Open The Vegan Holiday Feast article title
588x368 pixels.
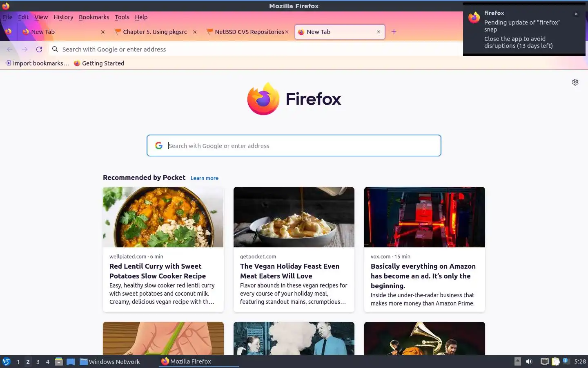point(290,271)
